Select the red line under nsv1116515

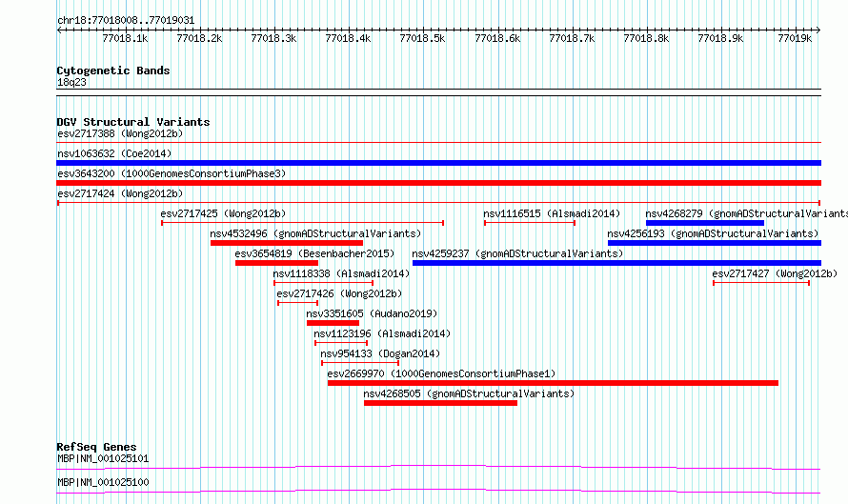[530, 223]
